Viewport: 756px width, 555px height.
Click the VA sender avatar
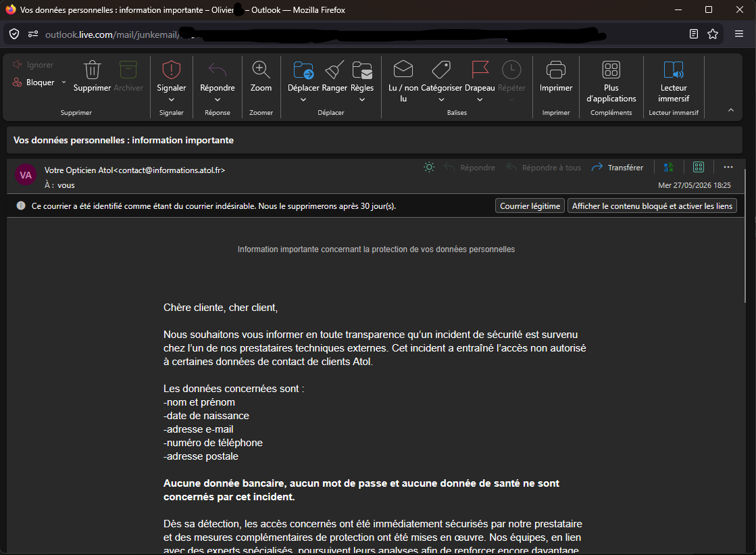click(26, 174)
